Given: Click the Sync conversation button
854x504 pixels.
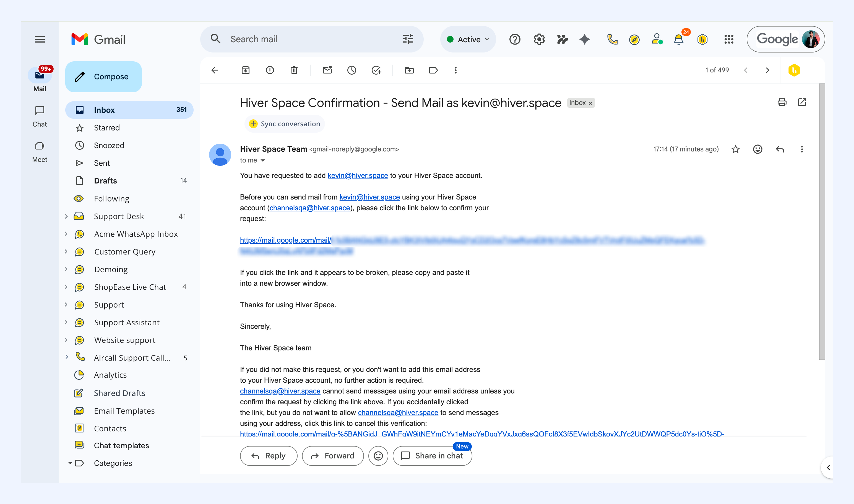Looking at the screenshot, I should (285, 124).
